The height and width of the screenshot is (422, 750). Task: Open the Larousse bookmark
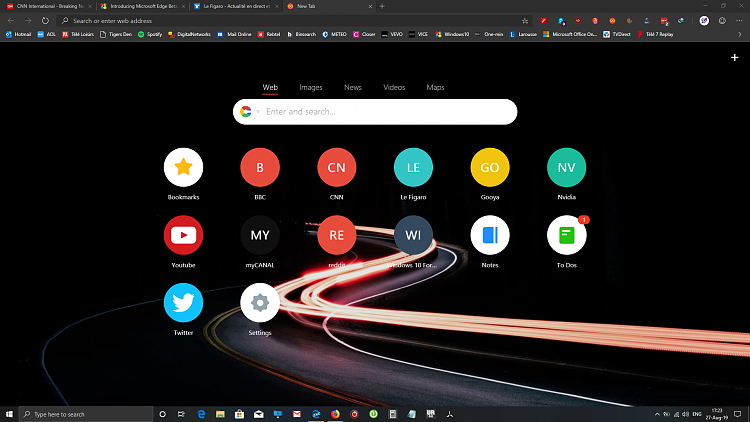(523, 34)
